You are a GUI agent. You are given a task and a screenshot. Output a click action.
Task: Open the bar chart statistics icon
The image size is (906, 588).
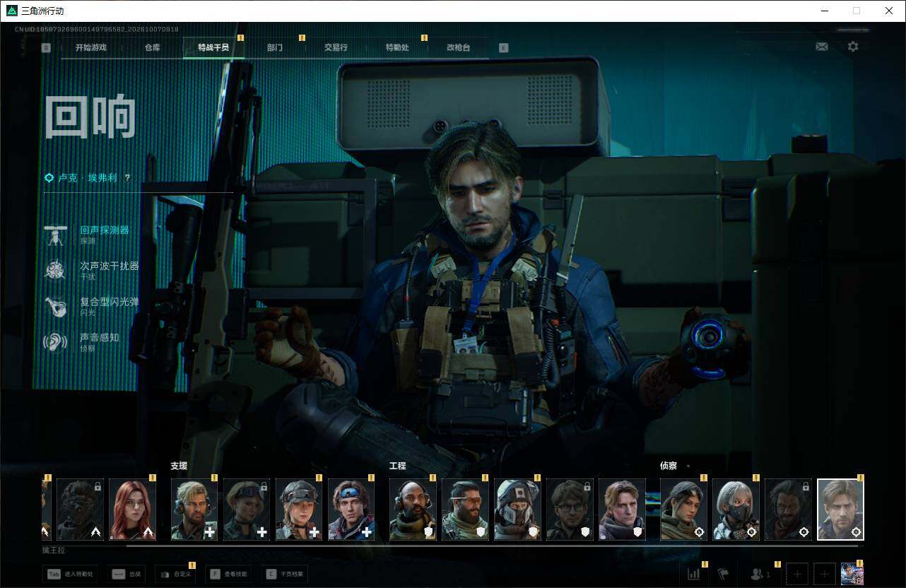[x=694, y=574]
